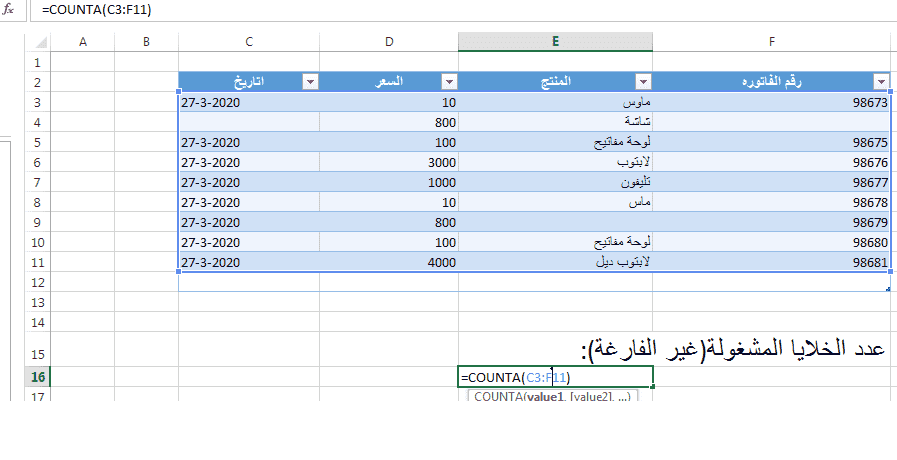Click product cell ماوس
This screenshot has height=460, width=897.
(x=555, y=103)
